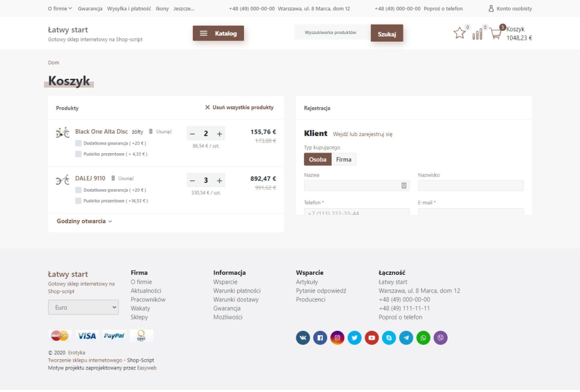Check Pudełko prezentowe for DALEJ 9110
This screenshot has height=392, width=580.
pyautogui.click(x=78, y=201)
